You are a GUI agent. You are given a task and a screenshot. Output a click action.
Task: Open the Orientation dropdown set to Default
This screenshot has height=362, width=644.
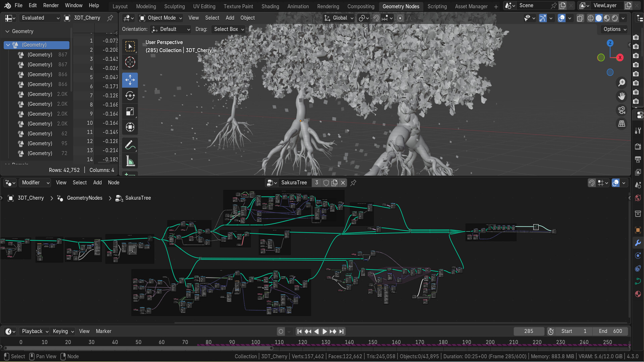[x=171, y=29]
